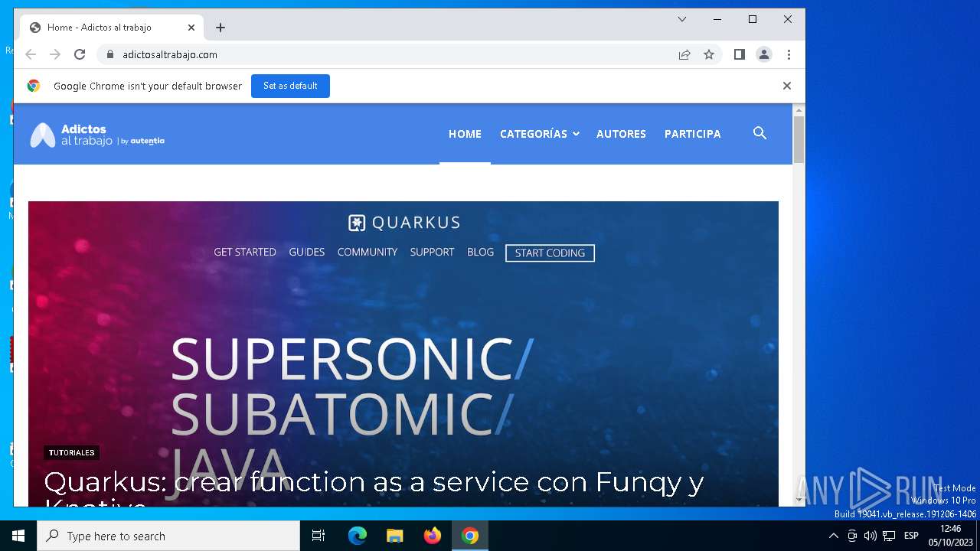Open the tab search chevron
Viewport: 980px width, 551px height.
pyautogui.click(x=682, y=19)
